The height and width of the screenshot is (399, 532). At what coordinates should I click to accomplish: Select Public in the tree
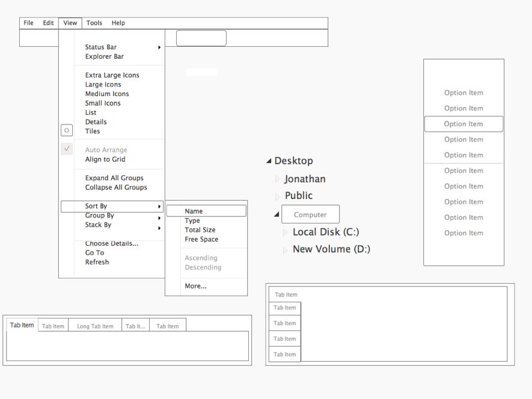click(299, 195)
